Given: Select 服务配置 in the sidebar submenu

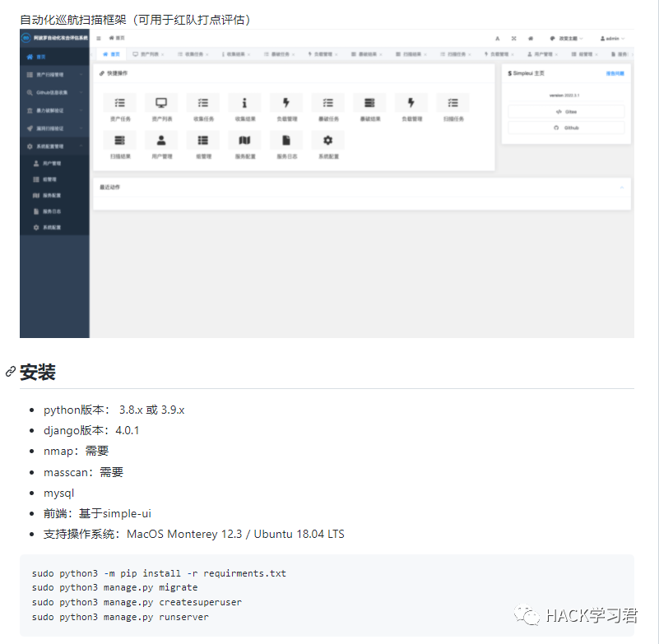Looking at the screenshot, I should [54, 196].
